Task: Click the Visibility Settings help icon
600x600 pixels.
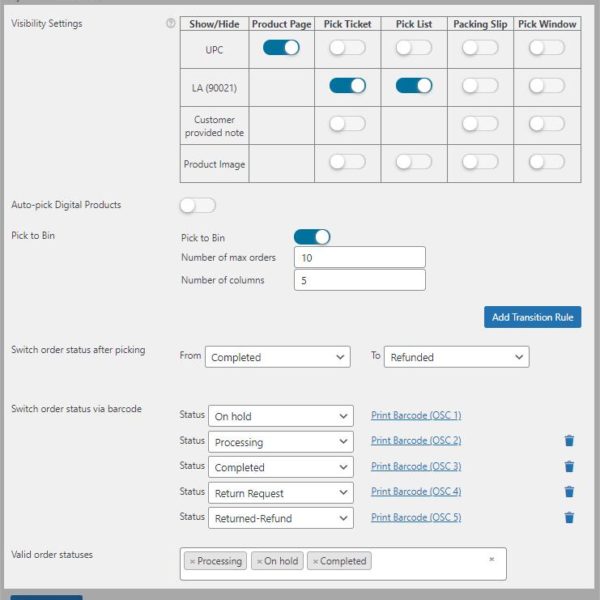Action: click(171, 24)
